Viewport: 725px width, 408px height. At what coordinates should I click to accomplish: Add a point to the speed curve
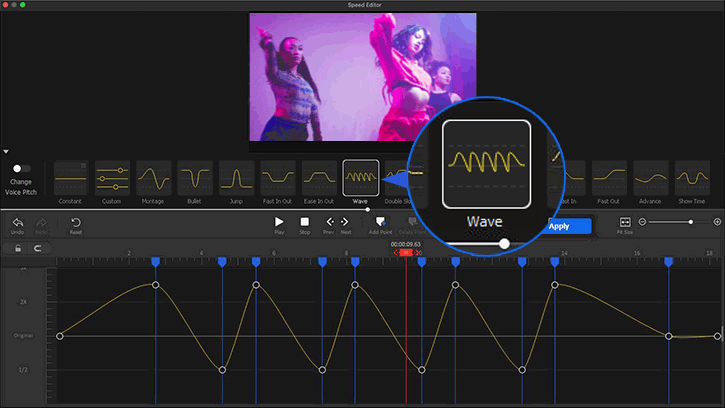(x=380, y=222)
